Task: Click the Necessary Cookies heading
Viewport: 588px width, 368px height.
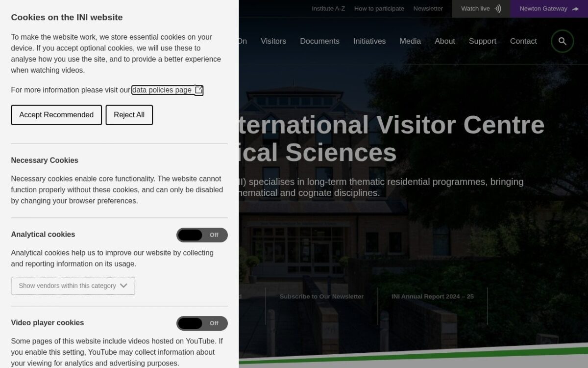Action: pyautogui.click(x=45, y=160)
